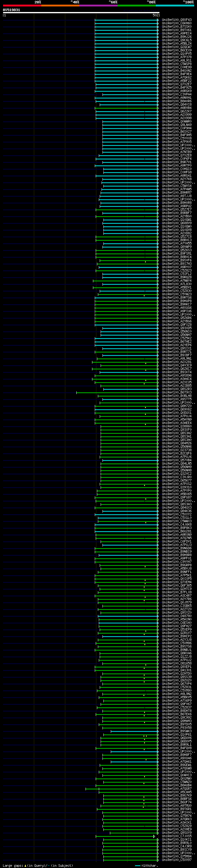The height and width of the screenshot is (868, 197).
Task: Click the green alignment bar for A7QGR7
Action: 122,789
